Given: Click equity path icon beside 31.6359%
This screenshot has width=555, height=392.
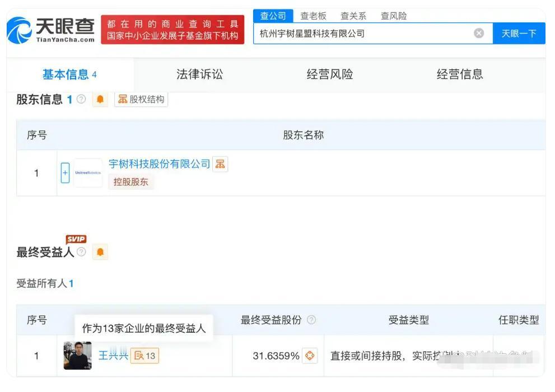Looking at the screenshot, I should pos(310,356).
